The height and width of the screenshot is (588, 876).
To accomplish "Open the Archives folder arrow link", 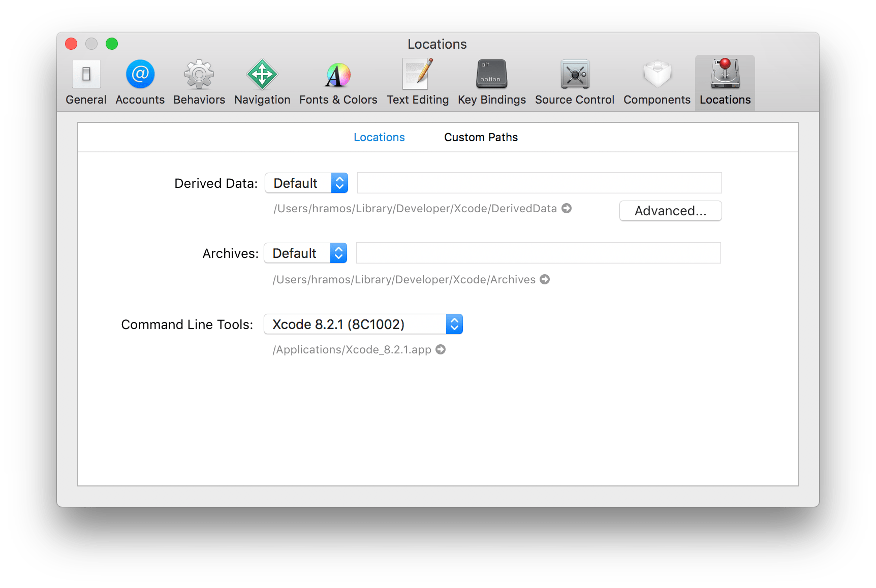I will point(545,279).
